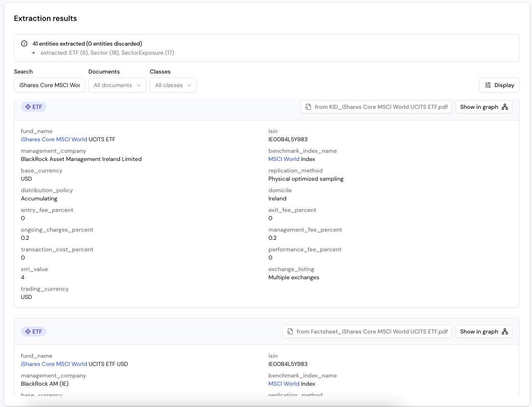Open source Factsheet_iShares Core MSCI World PDF
This screenshot has height=407, width=532.
tap(367, 331)
